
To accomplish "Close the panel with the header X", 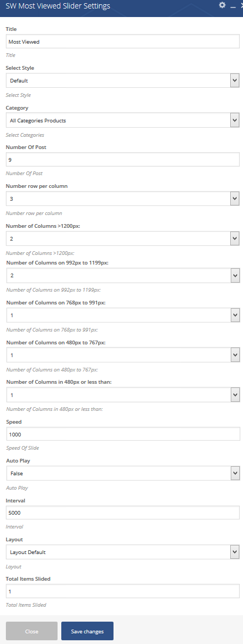I will (x=241, y=5).
